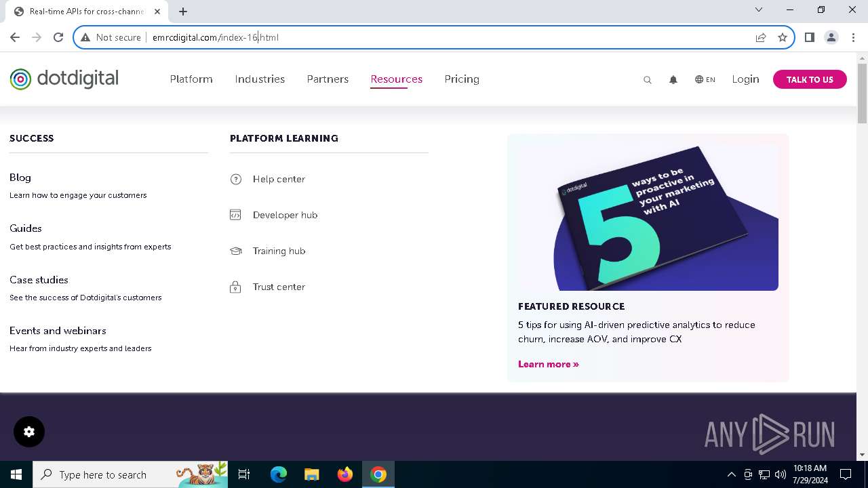Open Events and webinars link
The width and height of the screenshot is (868, 488).
(58, 331)
